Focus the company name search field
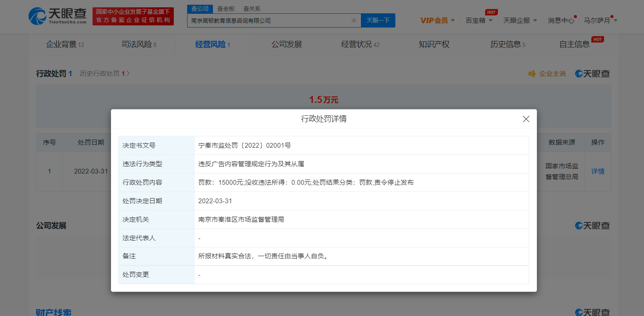The image size is (644, 316). [269, 20]
